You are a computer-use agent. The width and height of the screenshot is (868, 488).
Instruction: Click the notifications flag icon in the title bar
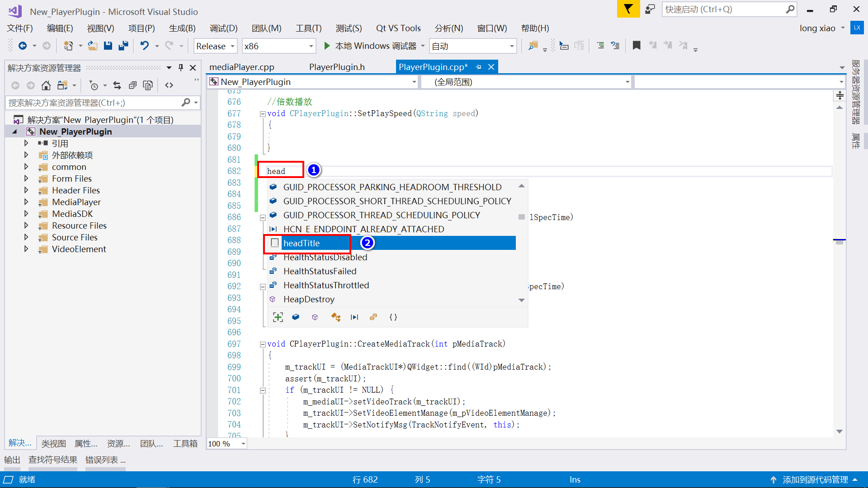(628, 9)
